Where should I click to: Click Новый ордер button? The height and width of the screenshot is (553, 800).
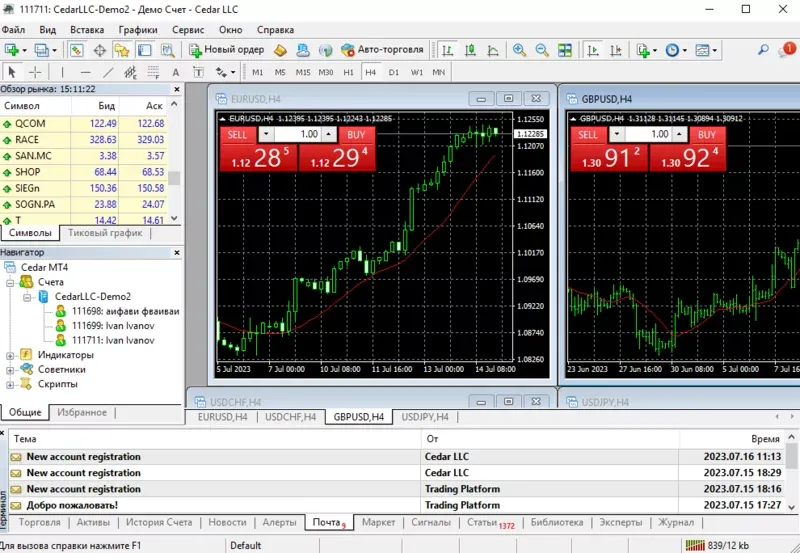[x=227, y=49]
